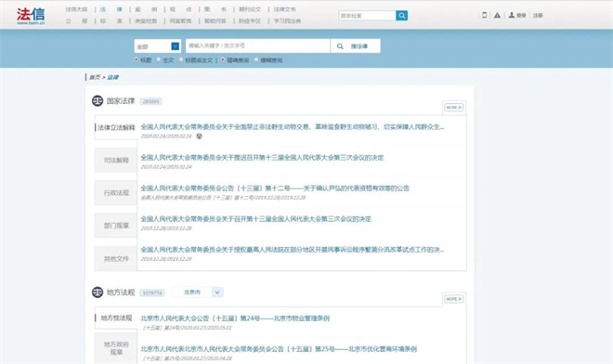This screenshot has width=613, height=364.
Task: Switch to the 地方性法规 tab
Action: (116, 318)
